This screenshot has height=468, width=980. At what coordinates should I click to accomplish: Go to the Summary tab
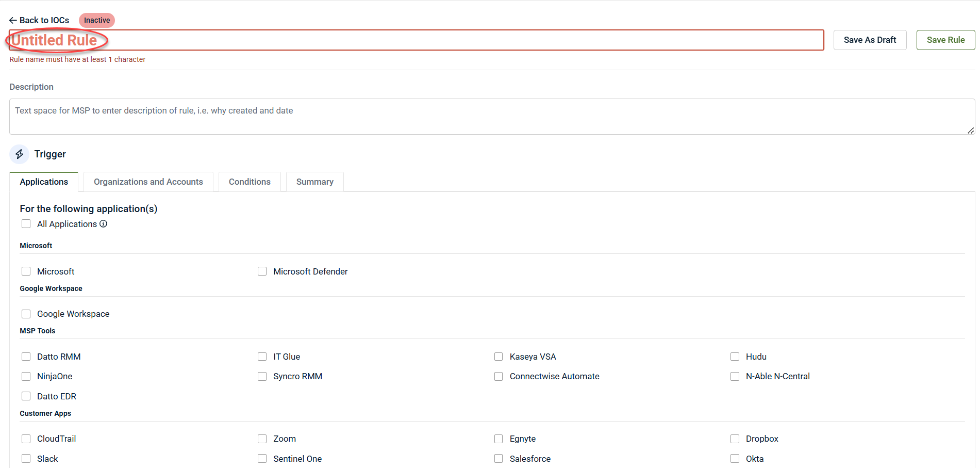(314, 182)
